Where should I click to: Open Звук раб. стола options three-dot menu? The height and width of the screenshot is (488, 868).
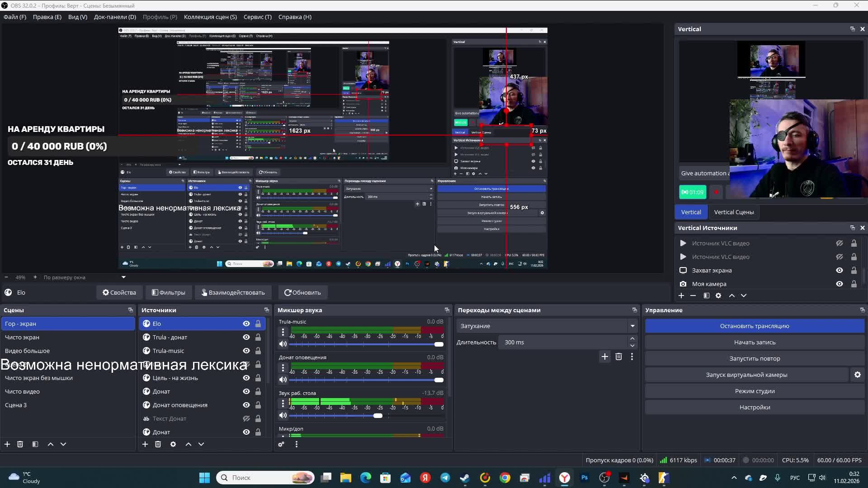pos(283,403)
